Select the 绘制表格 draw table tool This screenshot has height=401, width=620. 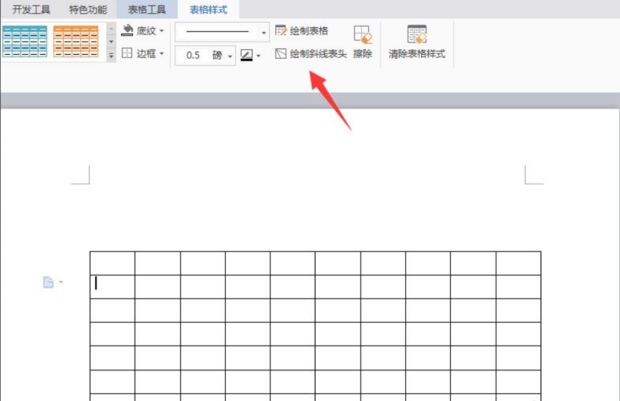pos(302,30)
